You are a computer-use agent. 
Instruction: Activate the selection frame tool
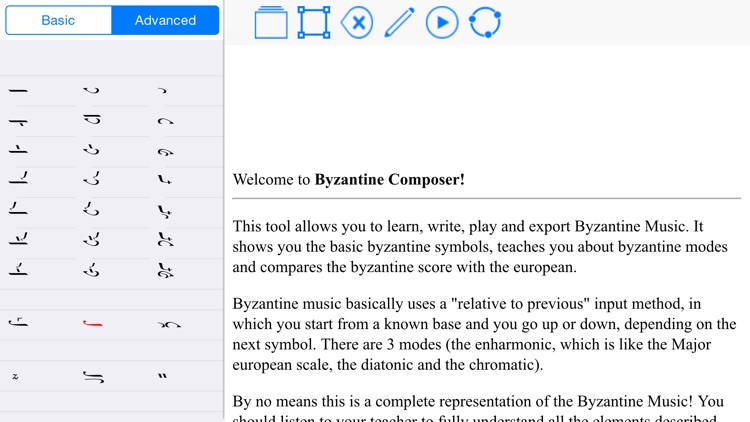coord(314,22)
